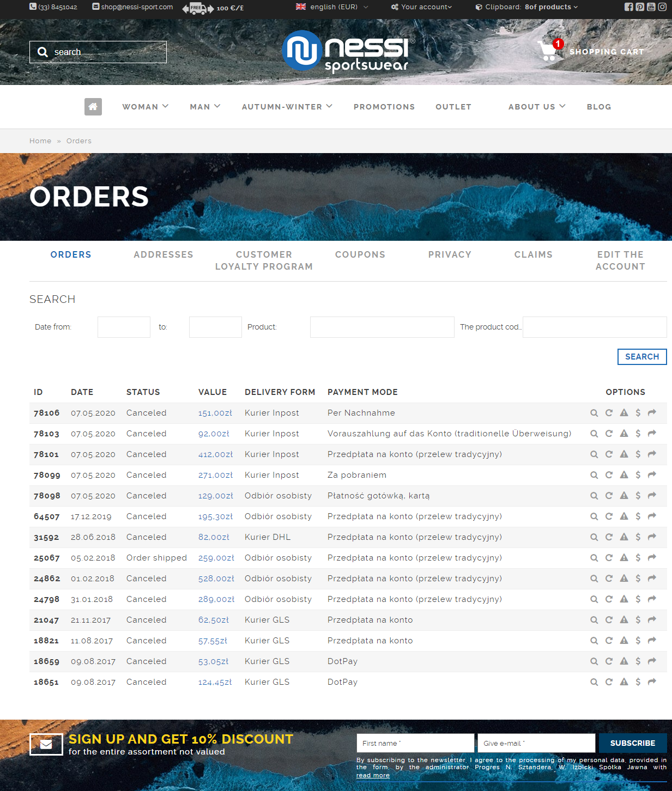Open the Coupons tab
672x791 pixels.
[x=360, y=254]
